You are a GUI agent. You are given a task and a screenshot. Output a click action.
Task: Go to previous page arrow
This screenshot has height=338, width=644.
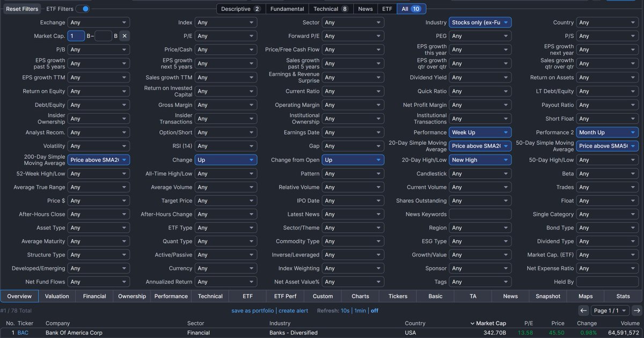pyautogui.click(x=583, y=310)
